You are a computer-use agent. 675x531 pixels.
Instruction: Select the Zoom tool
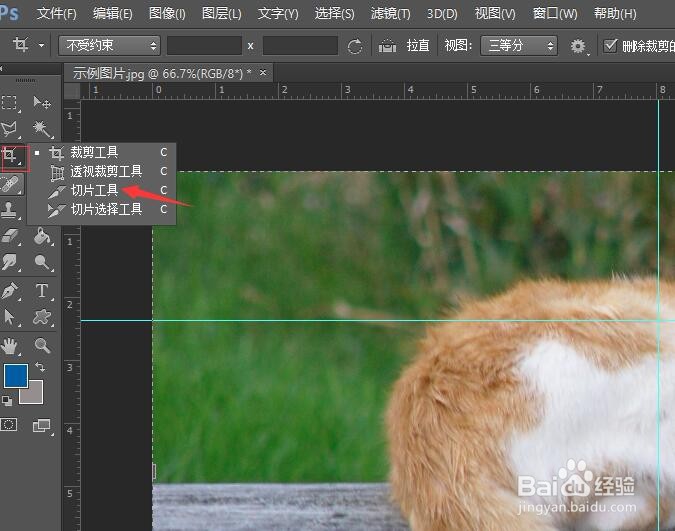point(42,346)
